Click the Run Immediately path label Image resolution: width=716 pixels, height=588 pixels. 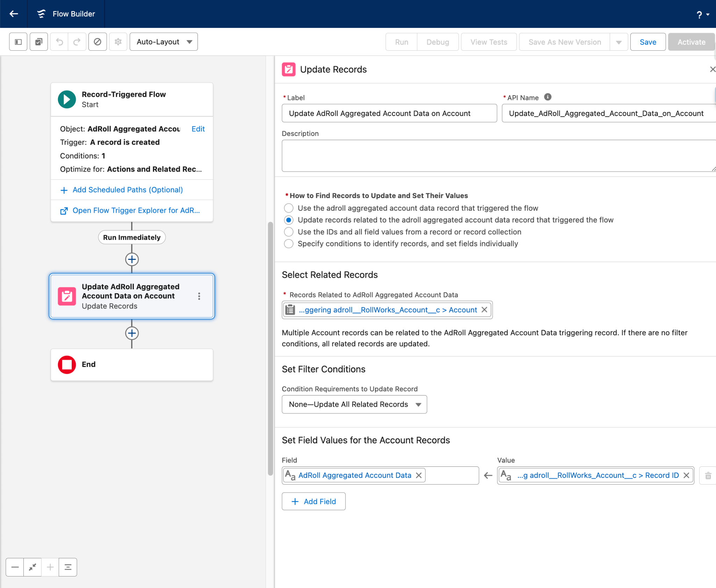(x=132, y=238)
